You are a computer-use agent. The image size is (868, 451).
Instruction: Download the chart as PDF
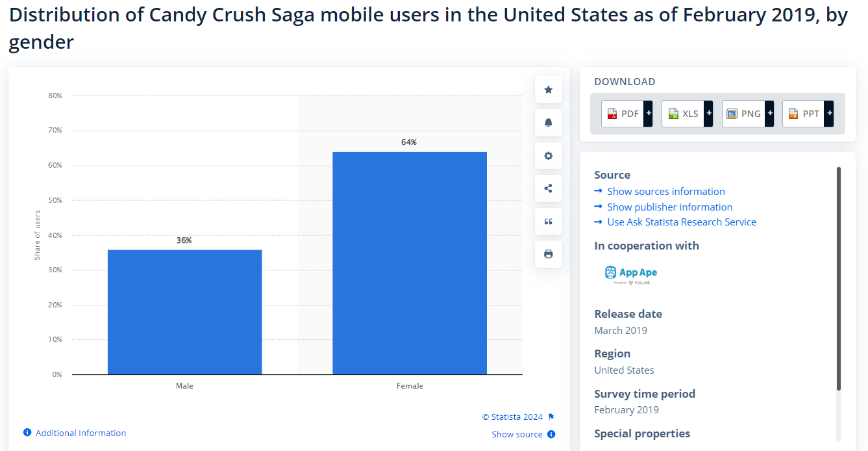coord(623,114)
